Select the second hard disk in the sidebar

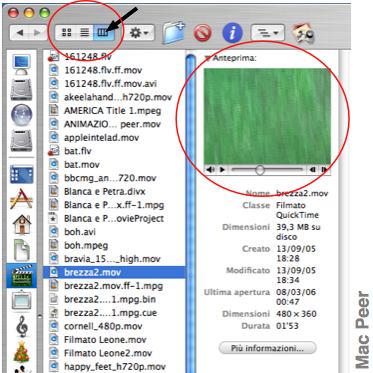[21, 141]
